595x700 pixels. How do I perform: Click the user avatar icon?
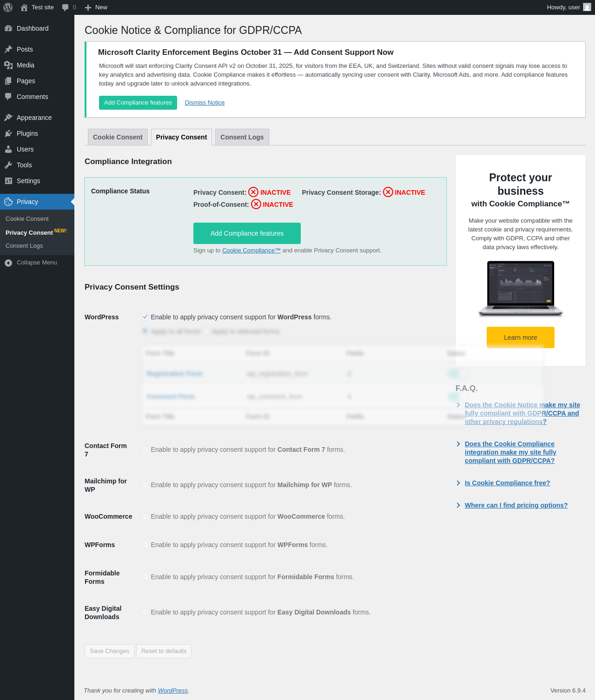point(587,7)
